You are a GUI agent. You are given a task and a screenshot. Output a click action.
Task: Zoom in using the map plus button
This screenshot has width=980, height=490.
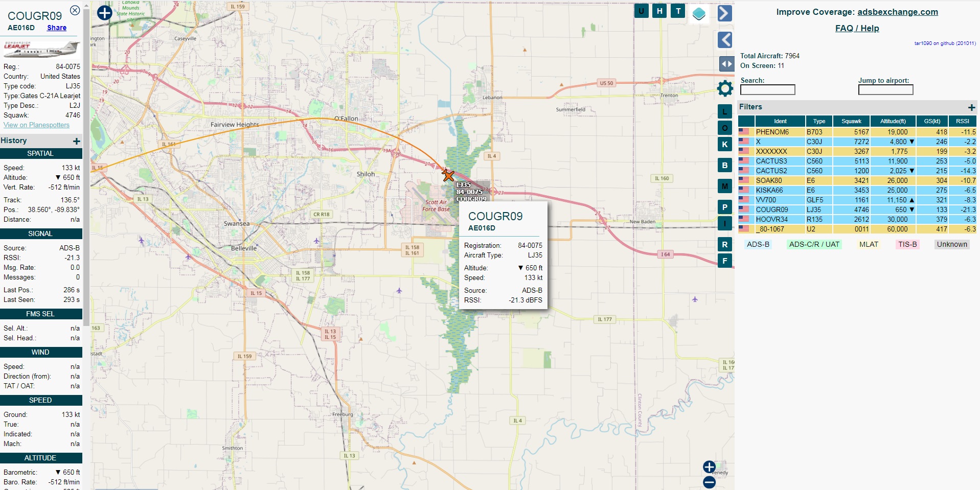click(709, 467)
